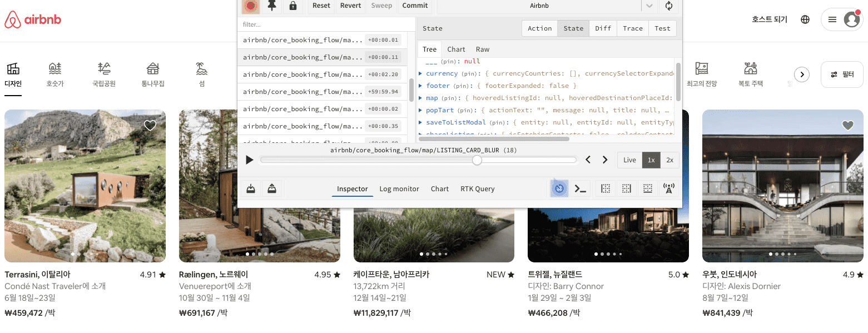868x333 pixels.
Task: Open the Tree state tab
Action: [430, 49]
